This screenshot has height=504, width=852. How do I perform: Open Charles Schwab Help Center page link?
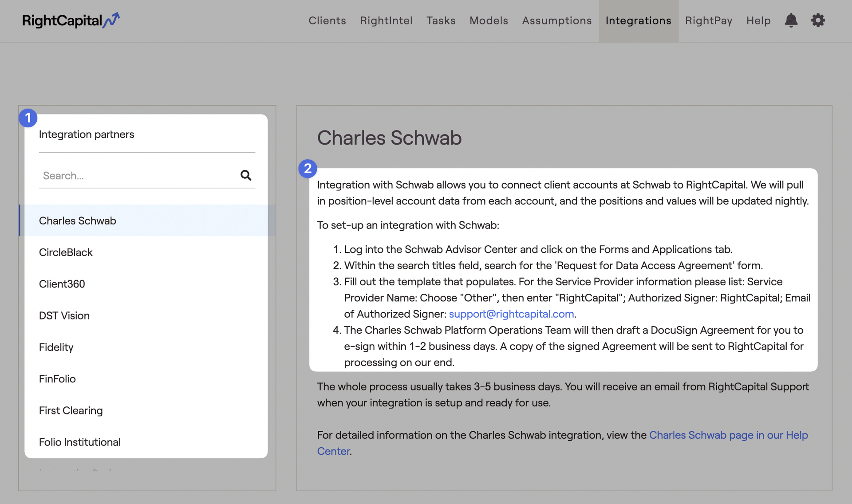click(x=728, y=435)
